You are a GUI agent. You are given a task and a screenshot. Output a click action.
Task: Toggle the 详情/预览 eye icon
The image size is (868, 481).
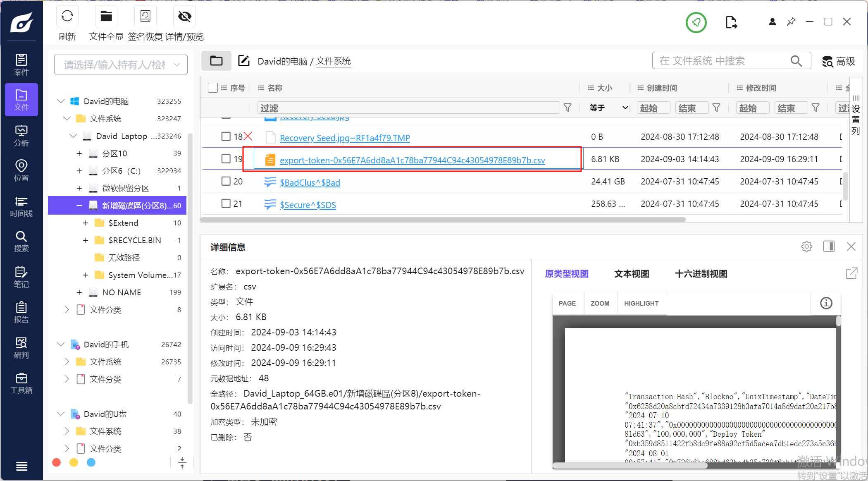[184, 17]
